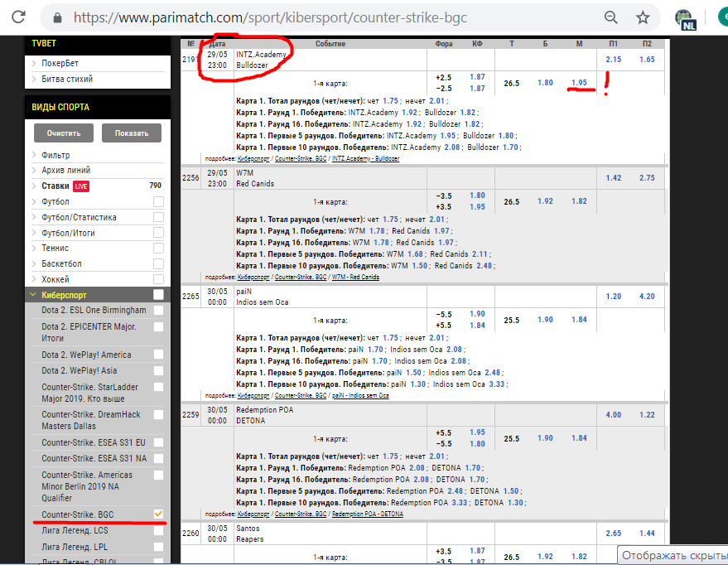728x565 pixels.
Task: Open the zoom magnifier icon in address bar
Action: point(611,17)
